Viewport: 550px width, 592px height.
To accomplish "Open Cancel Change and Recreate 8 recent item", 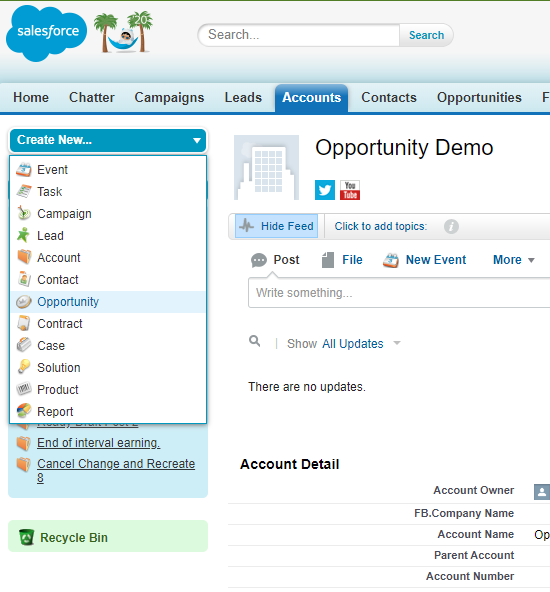I will [x=116, y=470].
